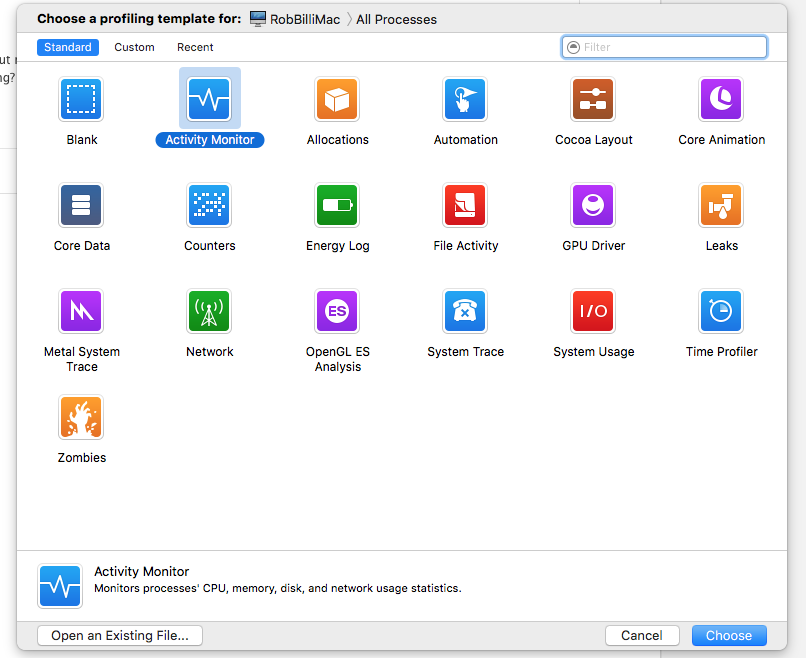Image resolution: width=806 pixels, height=658 pixels.
Task: Click the OpenGL ES Analysis label
Action: point(338,359)
